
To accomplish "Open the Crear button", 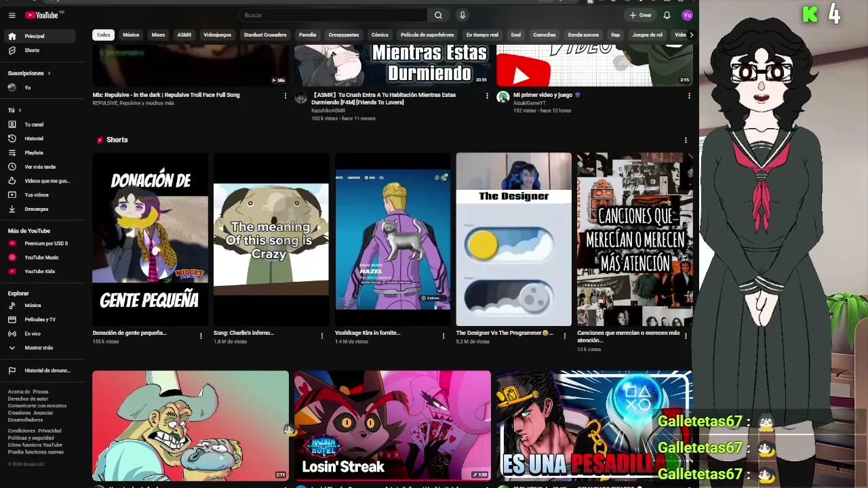I will [640, 15].
